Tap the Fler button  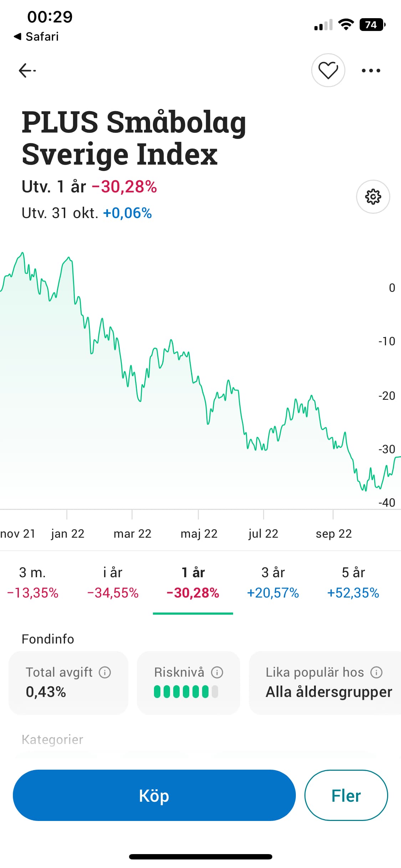[x=346, y=795]
